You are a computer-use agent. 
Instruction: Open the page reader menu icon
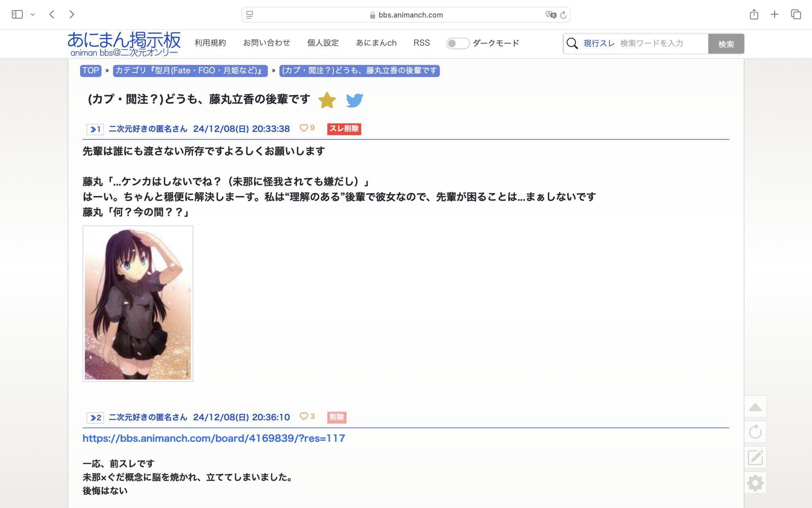pos(250,15)
